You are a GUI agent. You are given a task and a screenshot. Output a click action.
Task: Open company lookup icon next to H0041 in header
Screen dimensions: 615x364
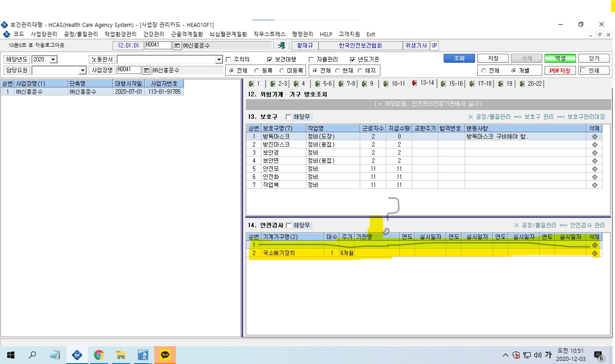click(177, 46)
